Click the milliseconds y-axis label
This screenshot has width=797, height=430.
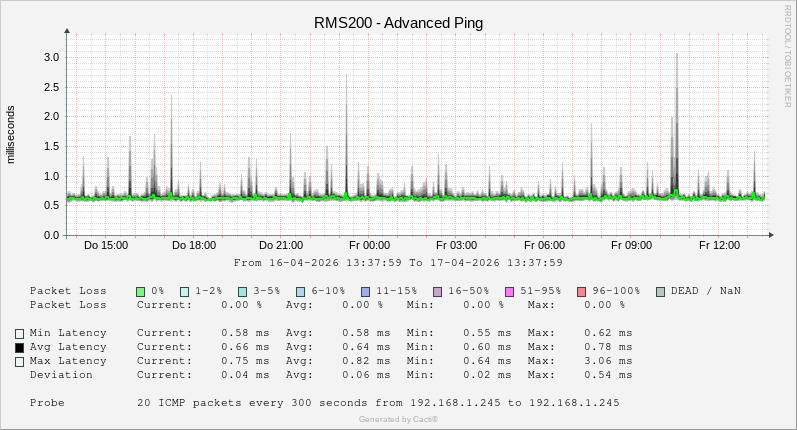[11, 134]
